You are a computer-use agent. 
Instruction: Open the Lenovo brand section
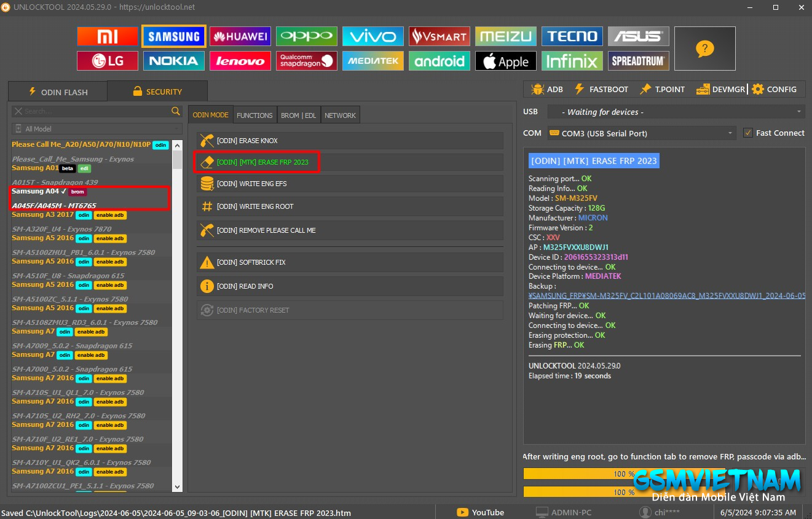coord(240,61)
